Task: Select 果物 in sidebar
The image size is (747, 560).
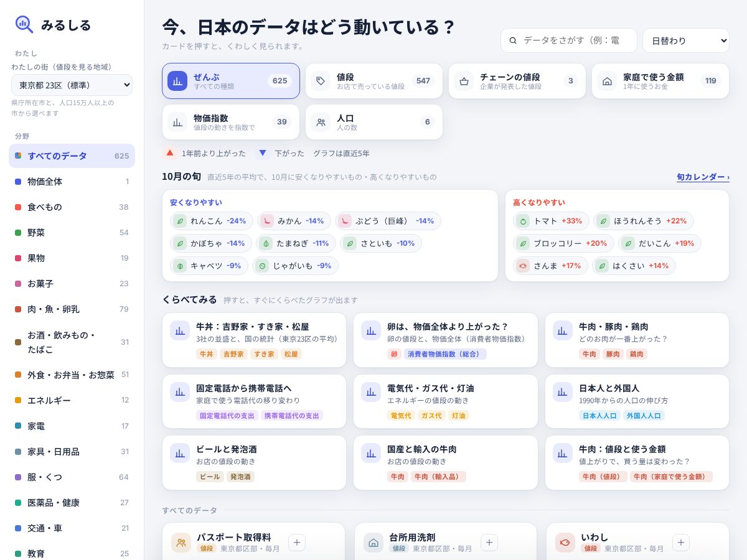Action: (72, 258)
